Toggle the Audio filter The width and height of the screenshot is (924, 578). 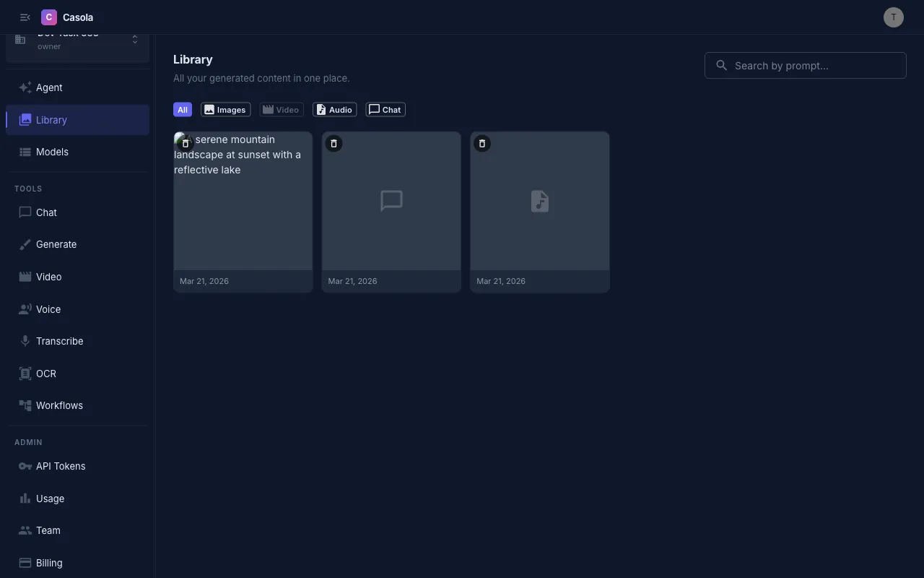(x=334, y=109)
